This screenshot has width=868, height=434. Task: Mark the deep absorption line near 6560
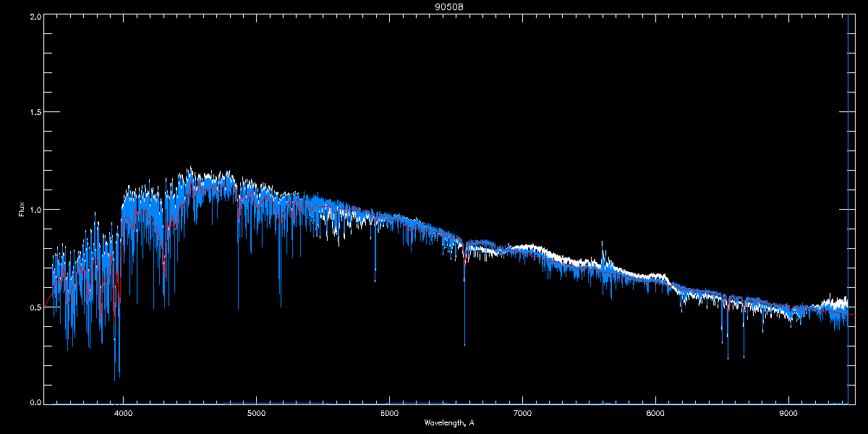point(464,297)
